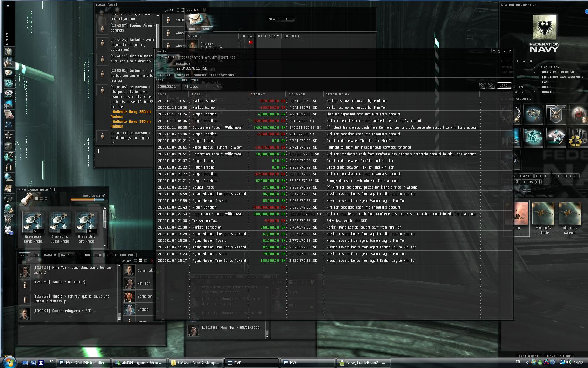Decrease Local chat font size with a-
The image size is (588, 368).
coord(166,11)
